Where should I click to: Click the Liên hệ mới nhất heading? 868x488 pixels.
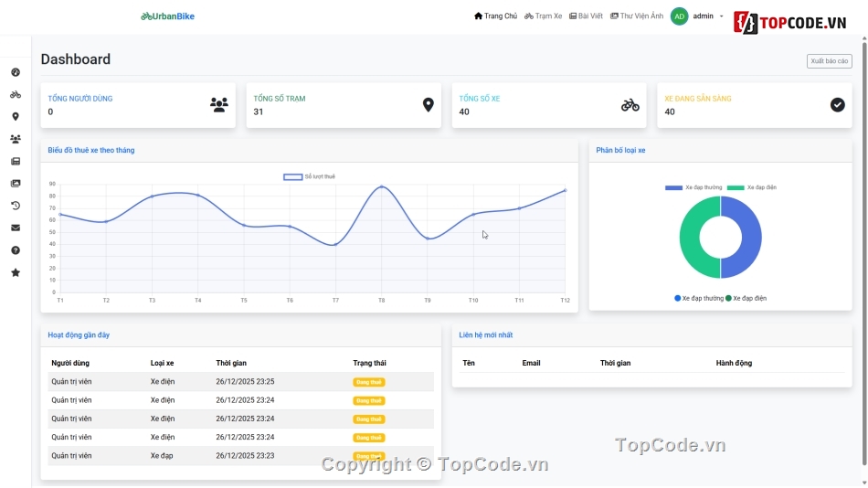485,335
